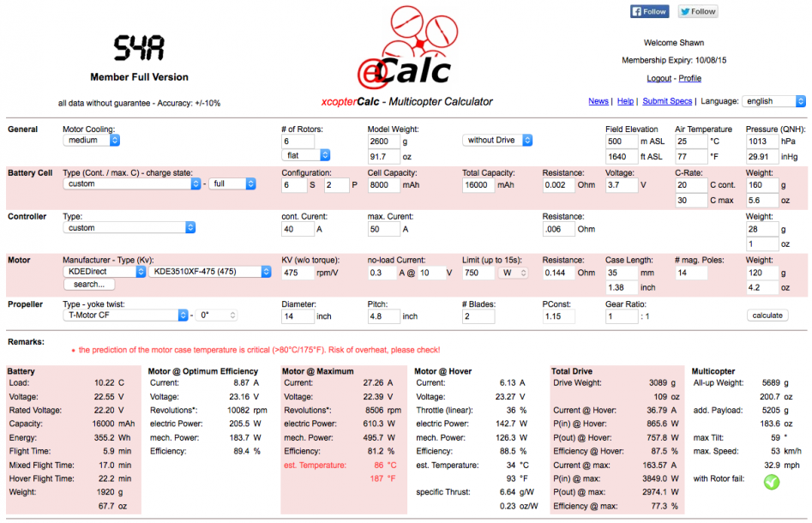Image resolution: width=812 pixels, height=523 pixels.
Task: Click the Propeller PConst field
Action: [x=559, y=316]
